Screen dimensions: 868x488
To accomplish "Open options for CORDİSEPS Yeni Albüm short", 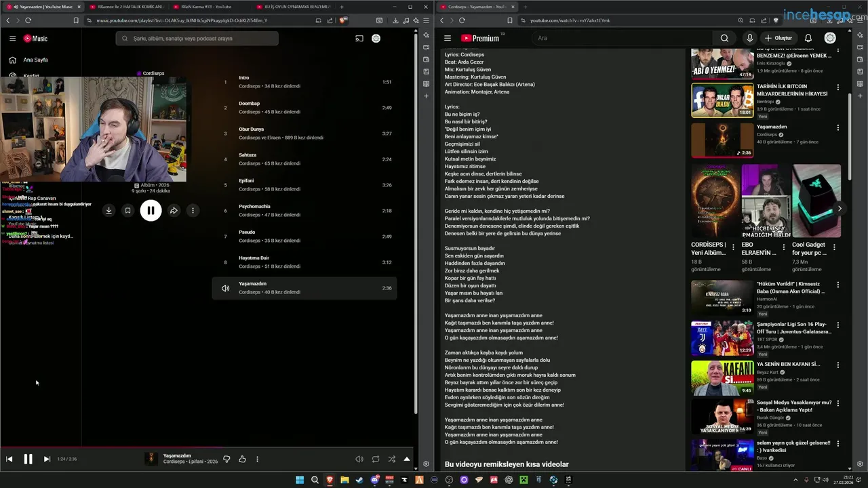I will tap(734, 247).
